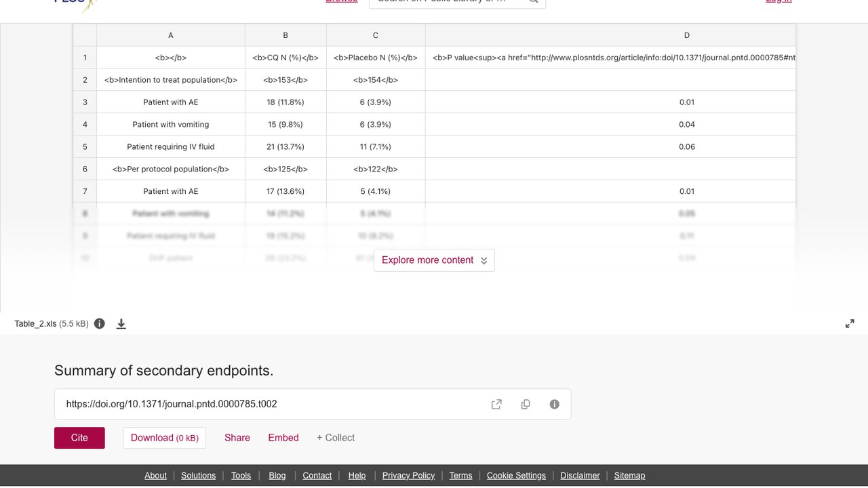868x488 pixels.
Task: Click cell '5 (4.1%)' in row 7
Action: (x=376, y=192)
